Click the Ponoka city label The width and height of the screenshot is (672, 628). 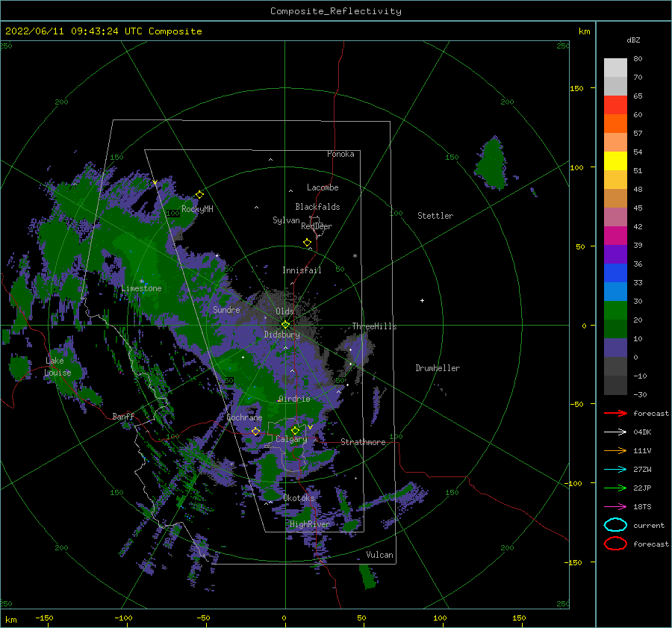point(340,154)
